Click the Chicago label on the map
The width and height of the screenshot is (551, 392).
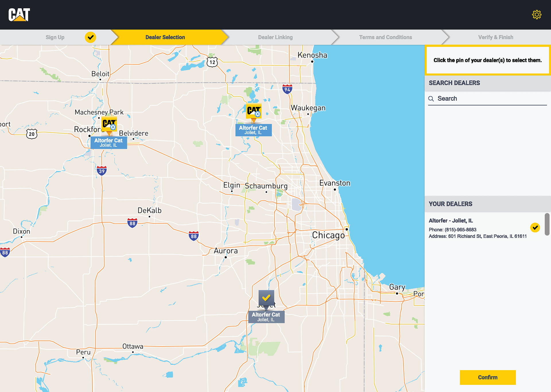coord(329,235)
